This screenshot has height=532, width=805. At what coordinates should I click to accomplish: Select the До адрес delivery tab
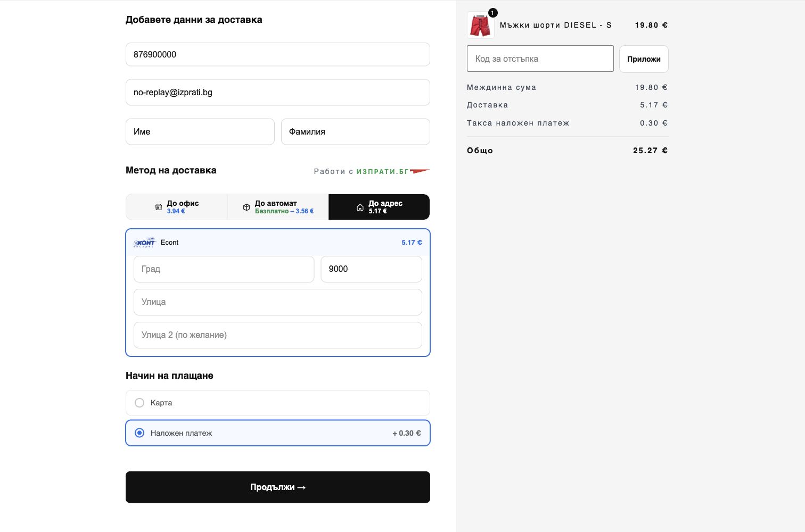point(379,207)
